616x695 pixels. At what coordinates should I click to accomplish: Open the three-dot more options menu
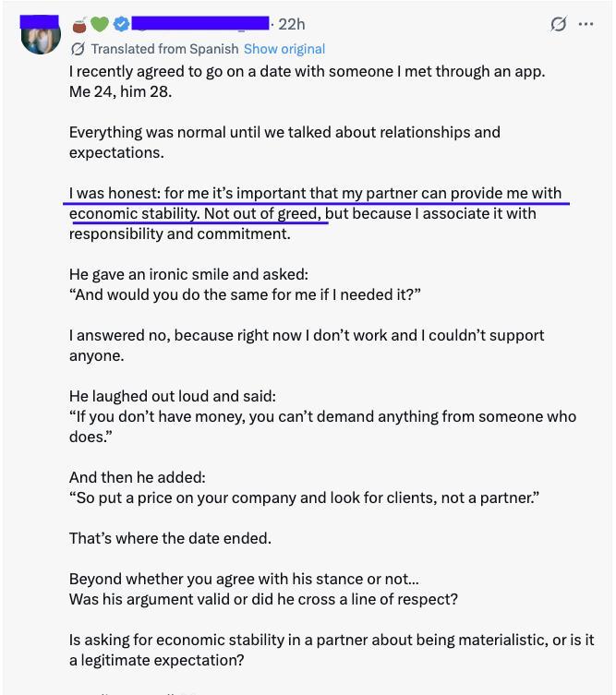[586, 24]
